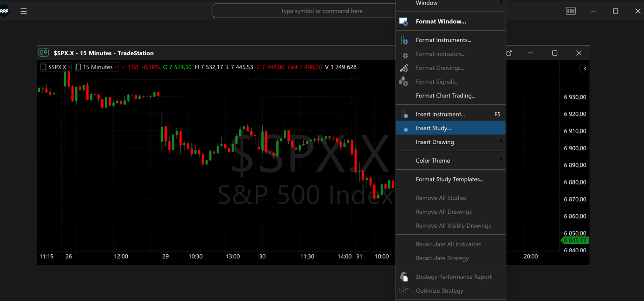Choose Insert Study from context menu
Image resolution: width=644 pixels, height=301 pixels.
[x=450, y=128]
